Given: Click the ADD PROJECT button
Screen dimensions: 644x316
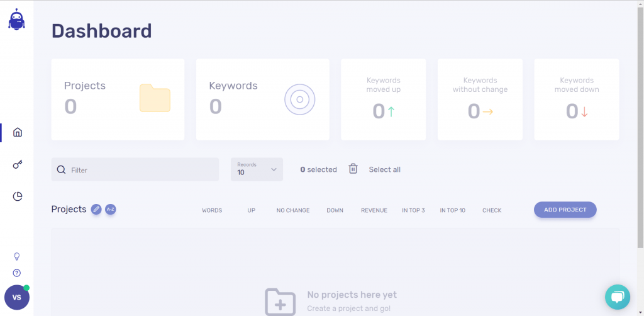Looking at the screenshot, I should tap(565, 210).
